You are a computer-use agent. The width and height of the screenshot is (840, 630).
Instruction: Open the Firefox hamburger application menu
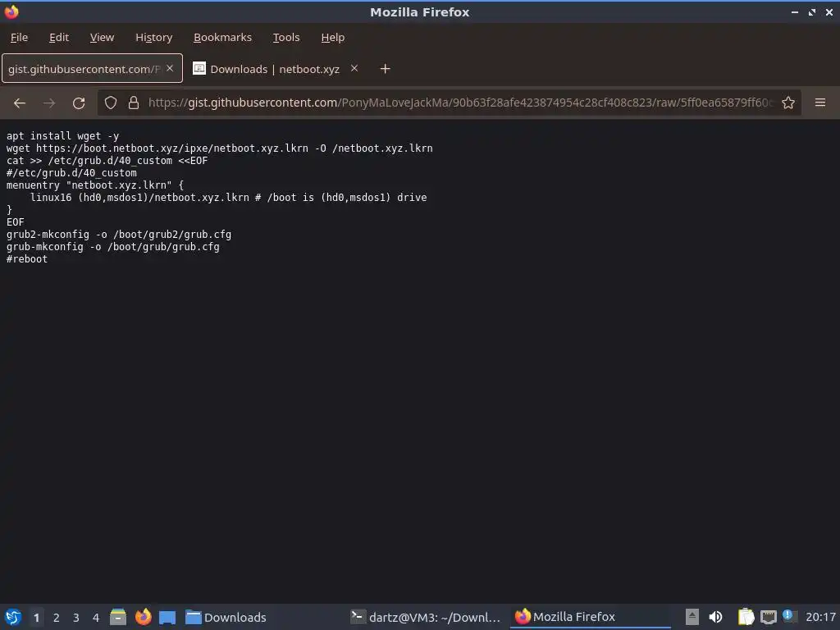point(820,103)
